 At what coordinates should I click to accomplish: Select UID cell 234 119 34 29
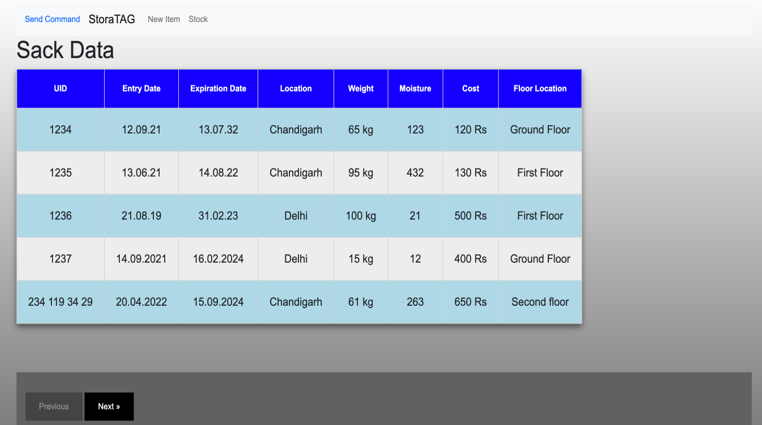(x=60, y=302)
